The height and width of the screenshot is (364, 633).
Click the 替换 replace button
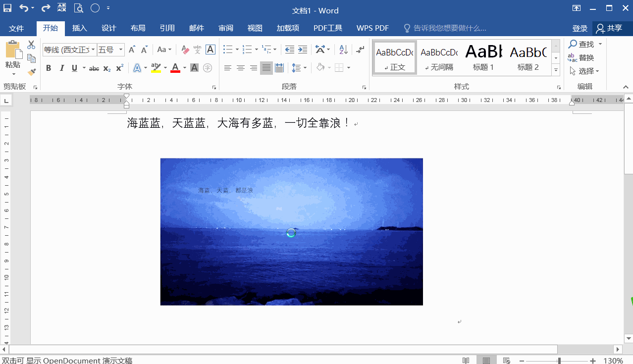click(581, 58)
